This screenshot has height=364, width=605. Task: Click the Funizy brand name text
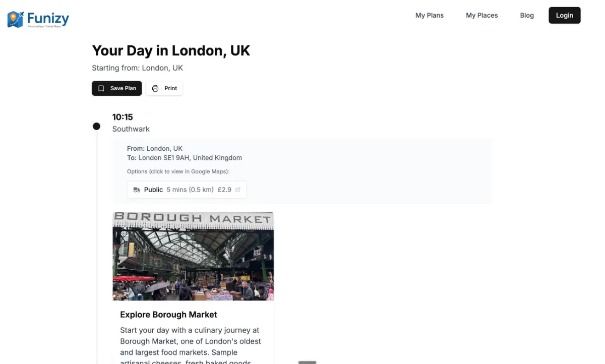coord(48,19)
